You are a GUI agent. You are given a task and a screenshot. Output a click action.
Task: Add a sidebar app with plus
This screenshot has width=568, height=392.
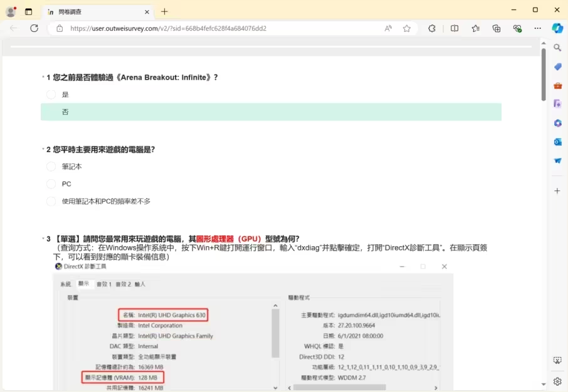(x=557, y=191)
